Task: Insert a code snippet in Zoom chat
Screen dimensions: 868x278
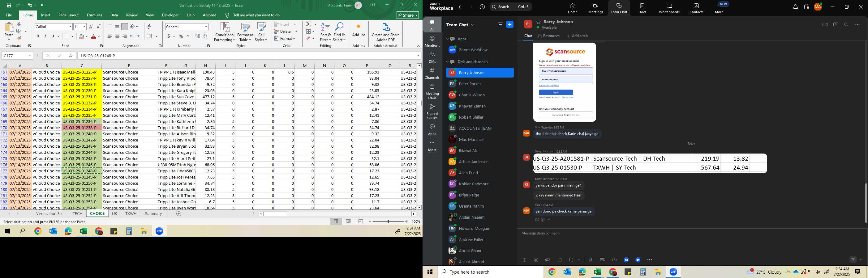Action: (614, 260)
